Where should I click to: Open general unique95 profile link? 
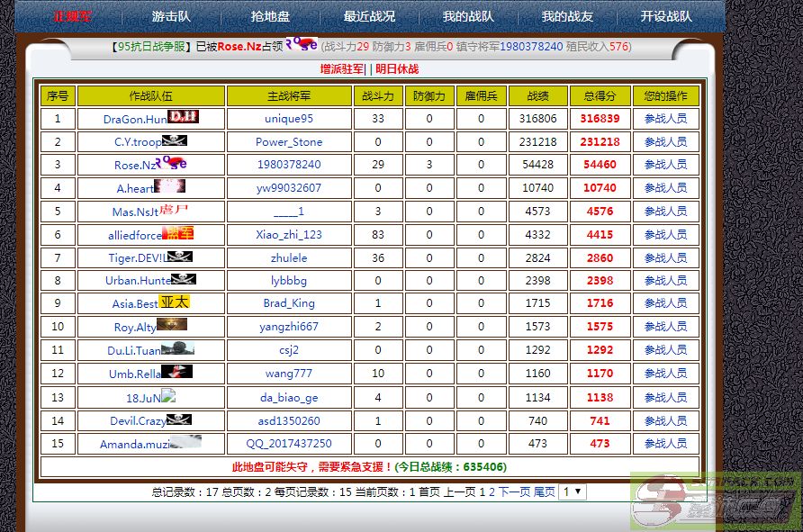click(x=289, y=118)
